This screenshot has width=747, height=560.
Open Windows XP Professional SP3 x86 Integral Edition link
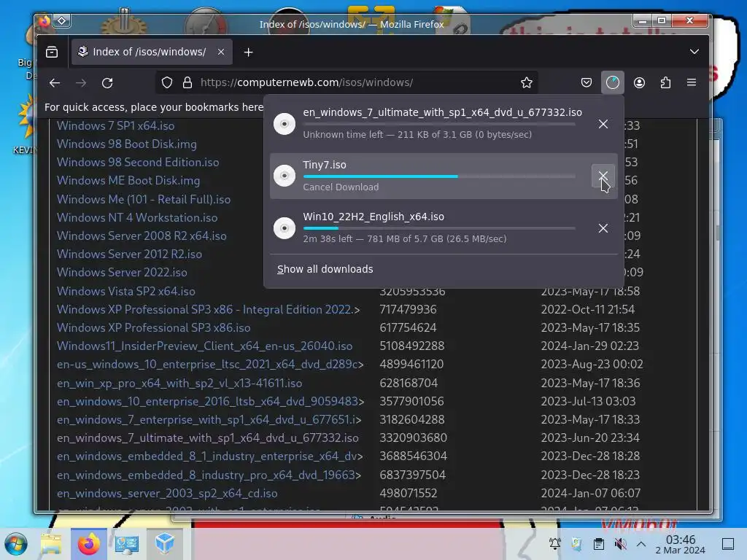click(208, 309)
